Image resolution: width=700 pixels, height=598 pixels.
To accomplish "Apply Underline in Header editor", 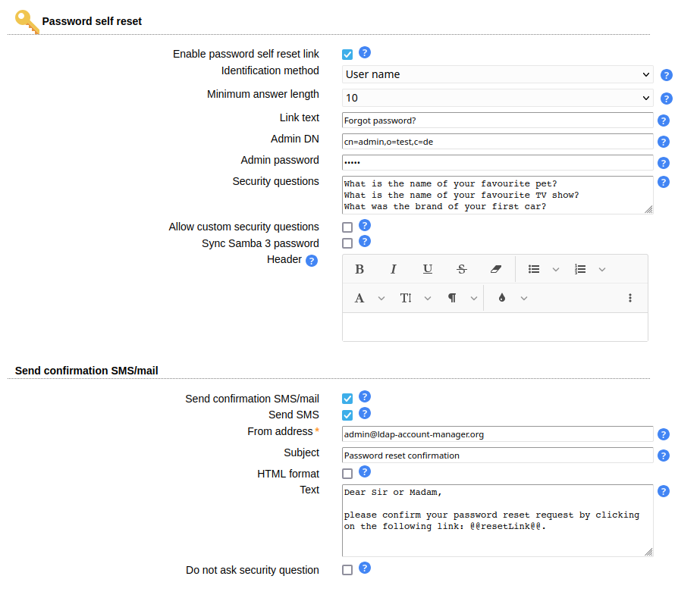I will click(x=428, y=269).
